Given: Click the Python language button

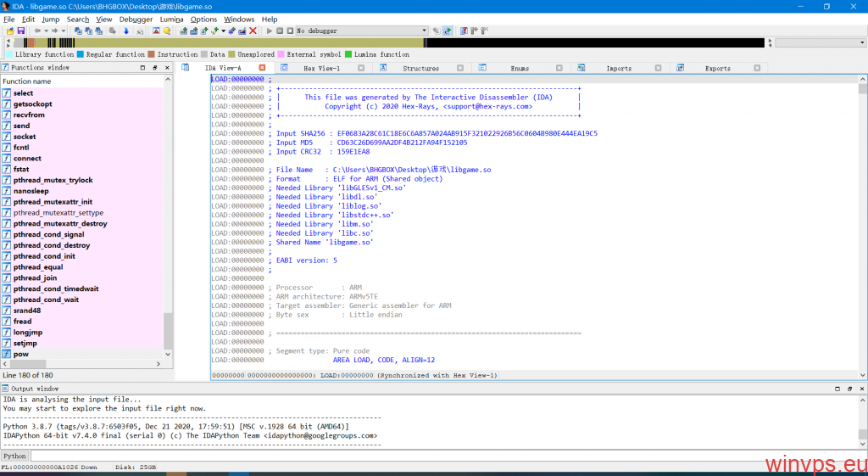Looking at the screenshot, I should click(14, 456).
